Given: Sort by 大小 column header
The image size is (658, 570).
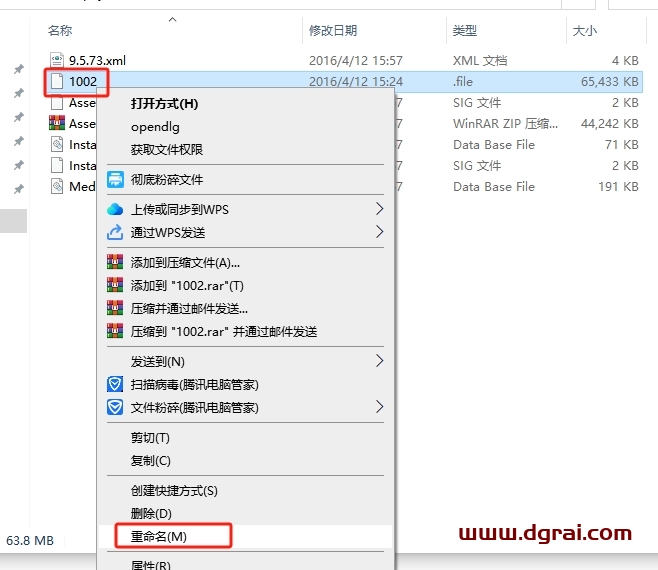Looking at the screenshot, I should (x=585, y=30).
